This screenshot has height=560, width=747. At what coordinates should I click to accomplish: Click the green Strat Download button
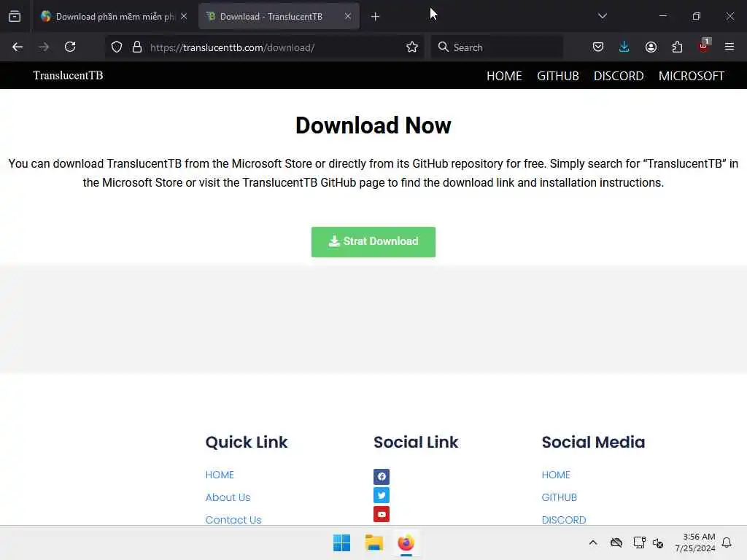coord(373,242)
